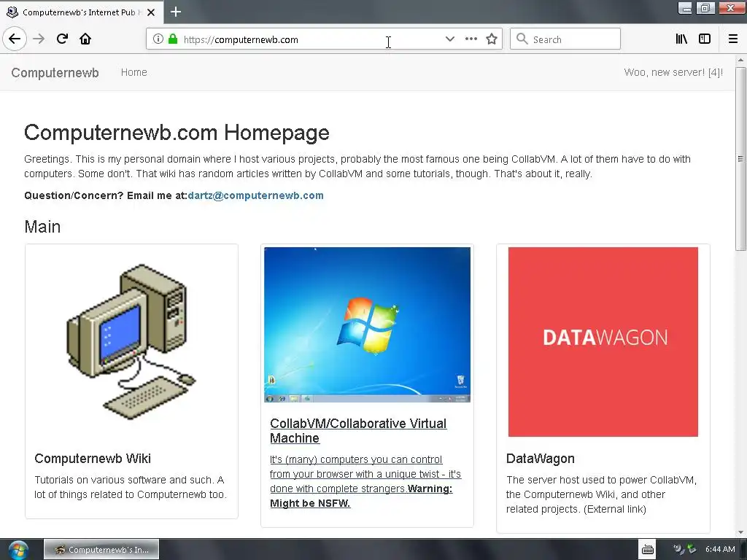
Task: Click the 'Warning: Might be NSFW.' text
Action: pyautogui.click(x=361, y=496)
